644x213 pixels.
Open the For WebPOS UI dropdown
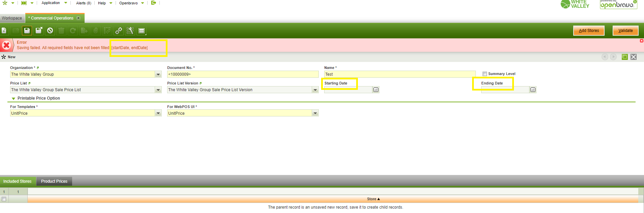(x=315, y=113)
